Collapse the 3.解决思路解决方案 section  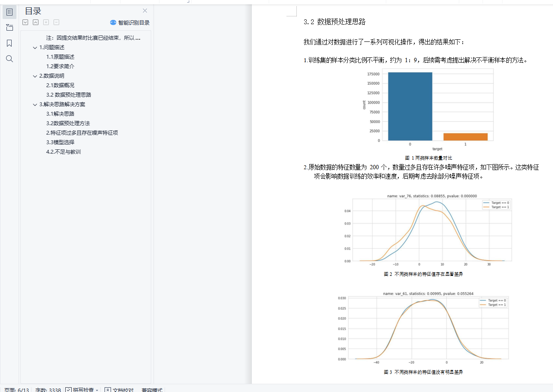[x=35, y=104]
